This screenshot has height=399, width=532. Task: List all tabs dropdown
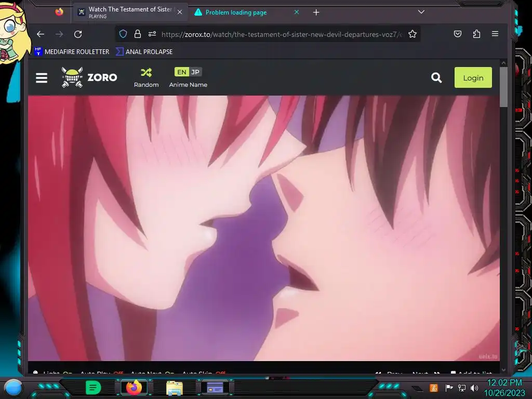[421, 12]
